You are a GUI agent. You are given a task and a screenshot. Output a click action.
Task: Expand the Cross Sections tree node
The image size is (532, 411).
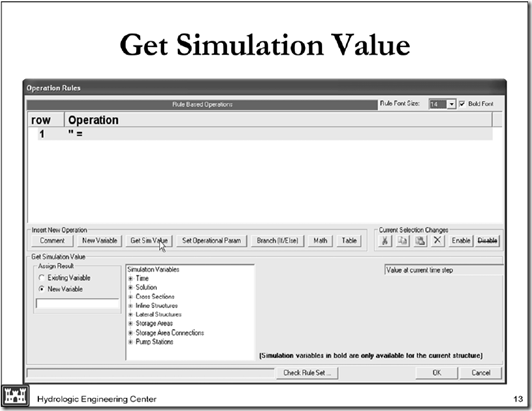coord(131,297)
